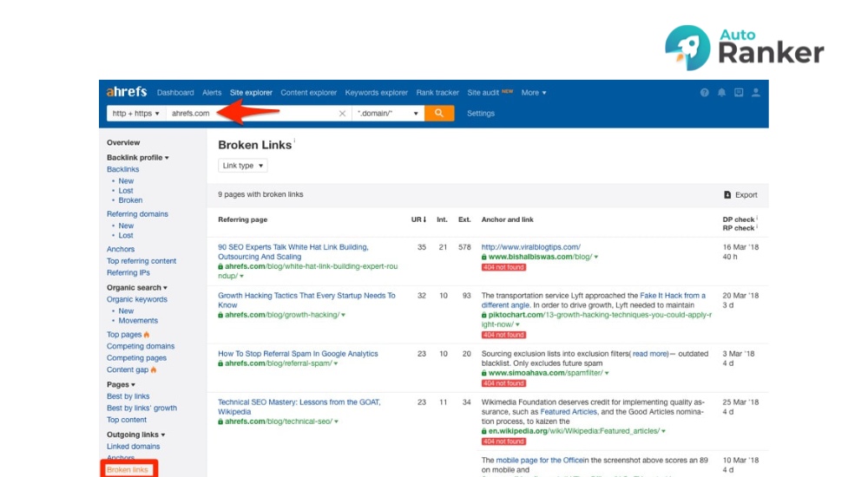Open Technical SEO Mastery referring page
Viewport: 868px width, 477px height.
pyautogui.click(x=299, y=407)
